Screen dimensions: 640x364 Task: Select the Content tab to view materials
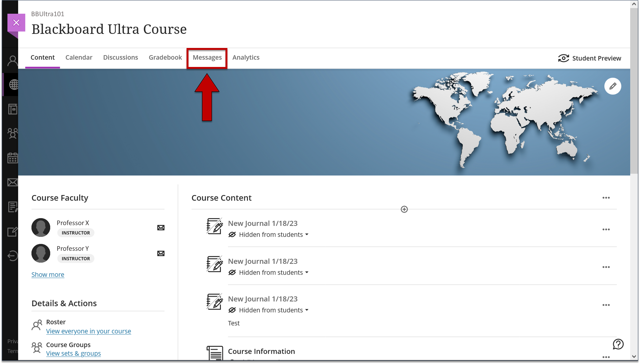click(x=42, y=57)
